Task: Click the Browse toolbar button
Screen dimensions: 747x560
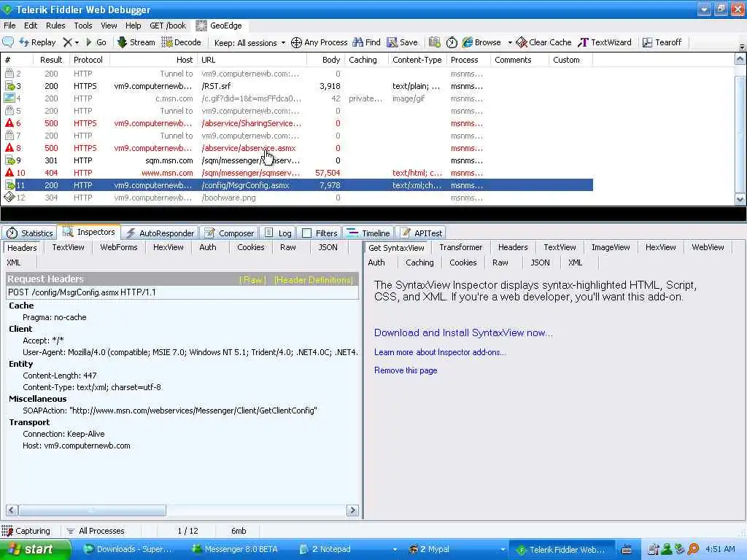Action: coord(481,42)
